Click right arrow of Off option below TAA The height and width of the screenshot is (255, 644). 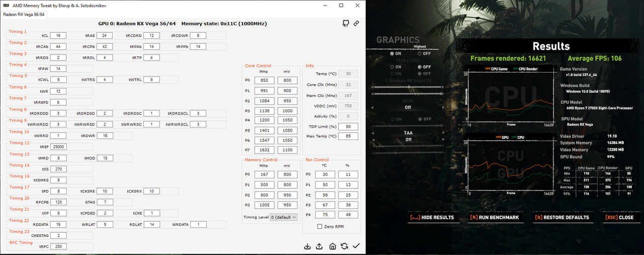pyautogui.click(x=443, y=140)
